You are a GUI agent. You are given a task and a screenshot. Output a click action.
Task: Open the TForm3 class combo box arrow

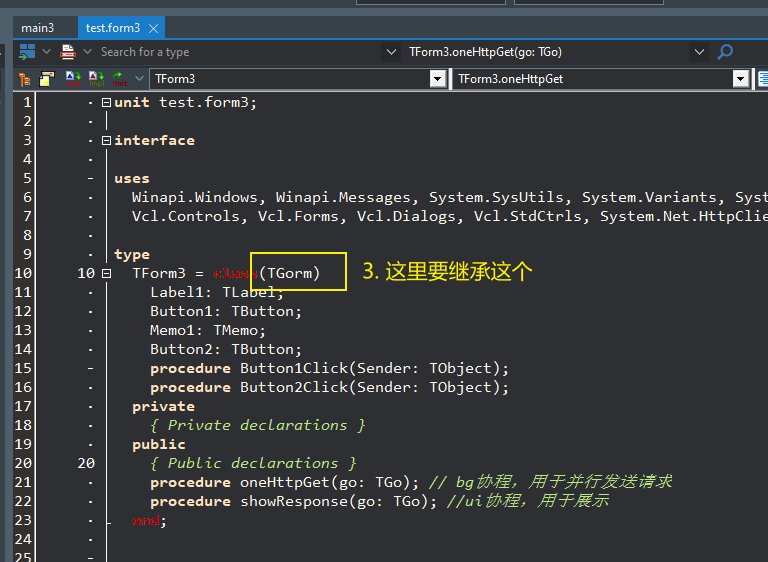pyautogui.click(x=437, y=79)
